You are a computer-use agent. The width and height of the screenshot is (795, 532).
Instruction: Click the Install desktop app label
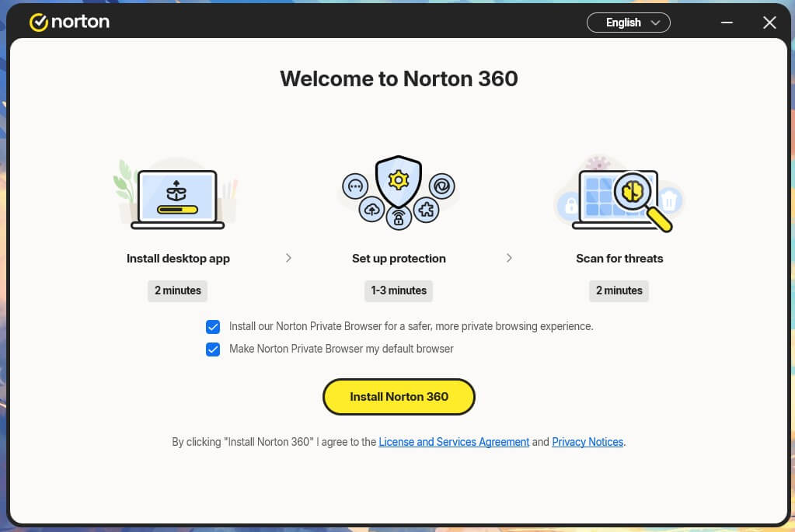click(x=178, y=259)
